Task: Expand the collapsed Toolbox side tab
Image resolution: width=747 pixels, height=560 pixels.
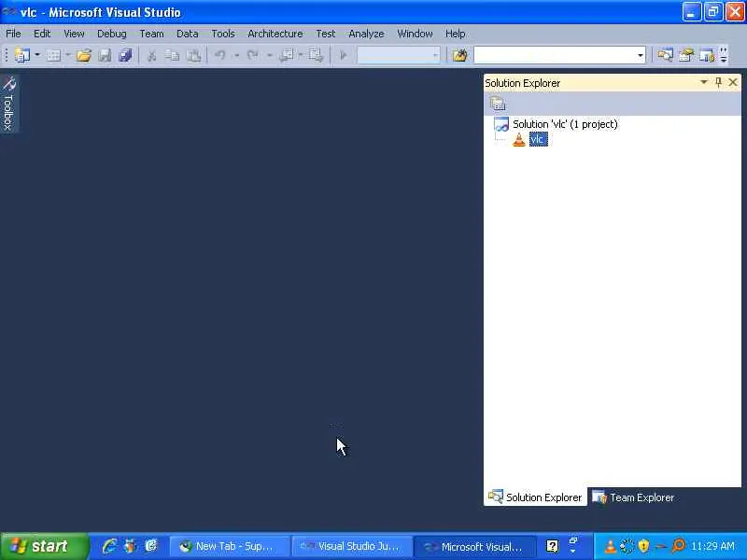Action: [9, 104]
